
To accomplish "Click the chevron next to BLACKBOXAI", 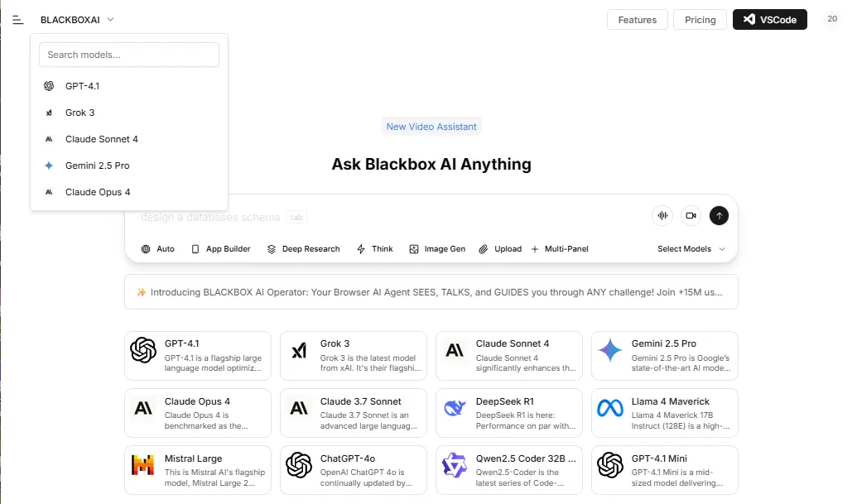I will (x=110, y=20).
